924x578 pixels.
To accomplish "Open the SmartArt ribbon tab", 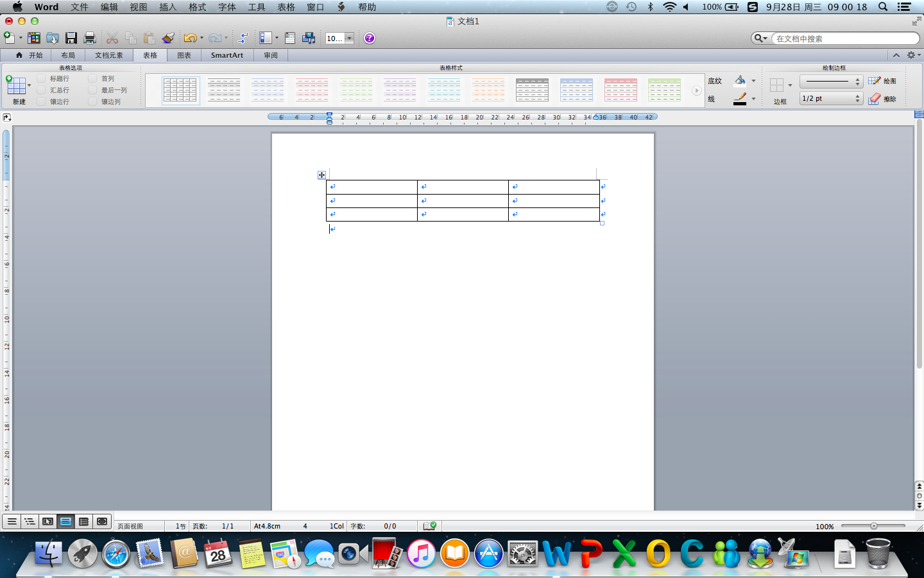I will point(227,55).
